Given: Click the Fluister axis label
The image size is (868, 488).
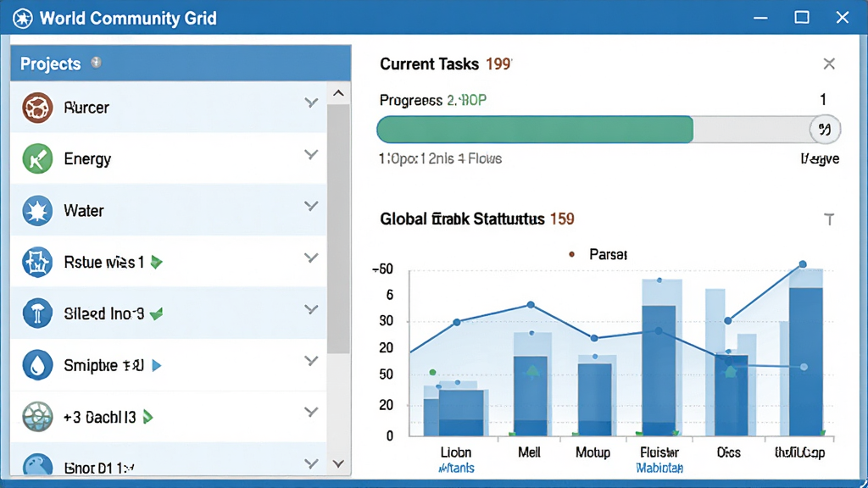Looking at the screenshot, I should click(x=659, y=452).
